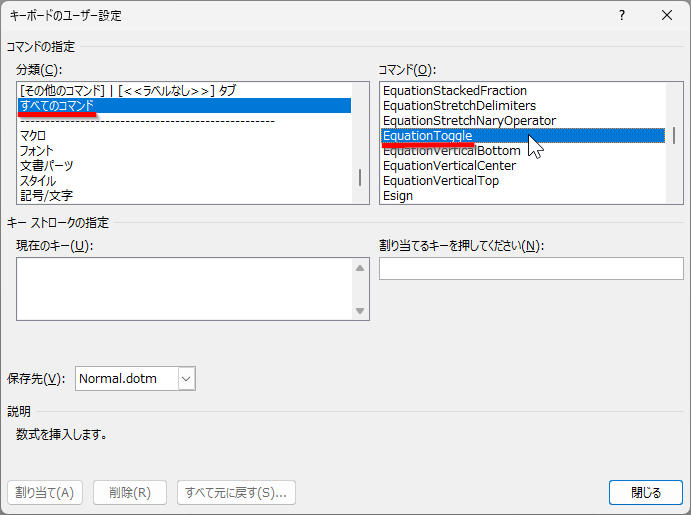The width and height of the screenshot is (691, 515).
Task: Open the 保存先 Normal.dotm dropdown
Action: 186,378
